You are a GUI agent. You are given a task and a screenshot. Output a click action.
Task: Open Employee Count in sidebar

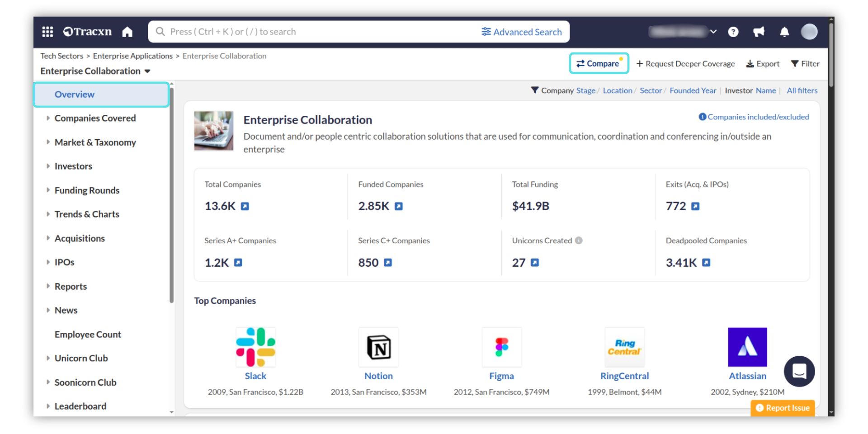[x=88, y=335]
